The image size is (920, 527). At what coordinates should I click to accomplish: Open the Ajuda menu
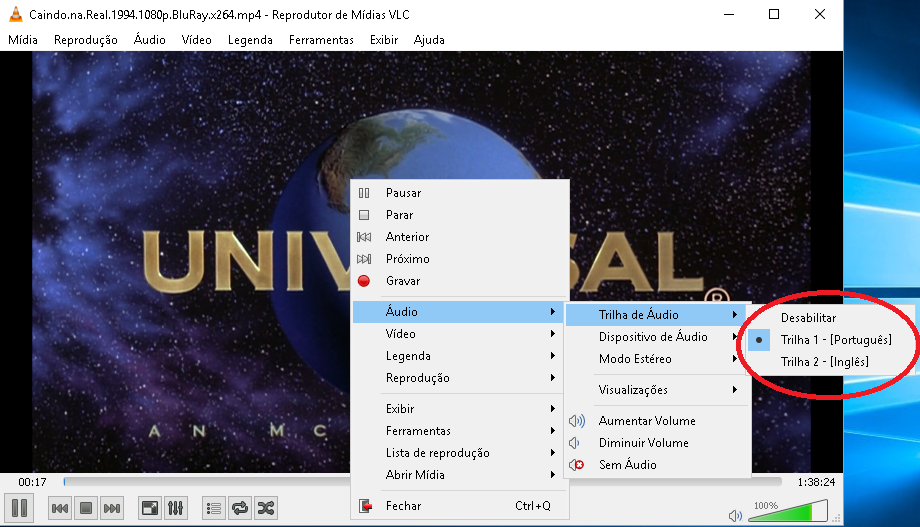tap(429, 40)
